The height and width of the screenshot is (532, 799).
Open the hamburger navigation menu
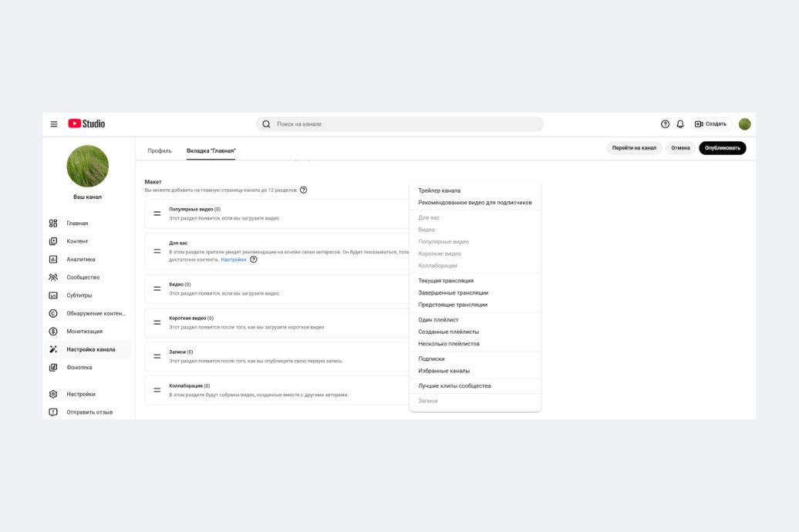pyautogui.click(x=54, y=124)
